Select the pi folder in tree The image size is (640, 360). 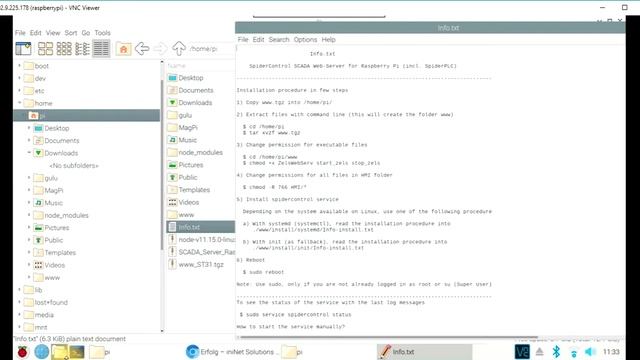pos(87,116)
